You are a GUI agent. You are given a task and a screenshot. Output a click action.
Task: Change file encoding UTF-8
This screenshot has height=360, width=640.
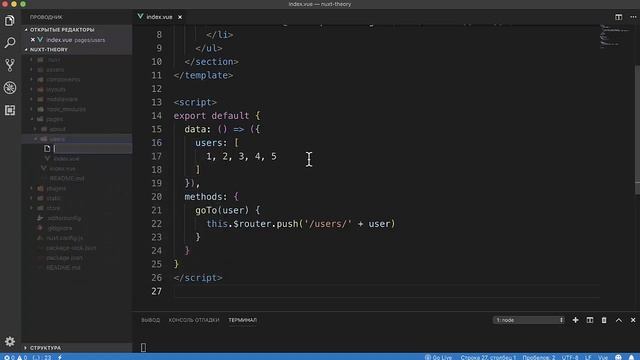tap(570, 357)
